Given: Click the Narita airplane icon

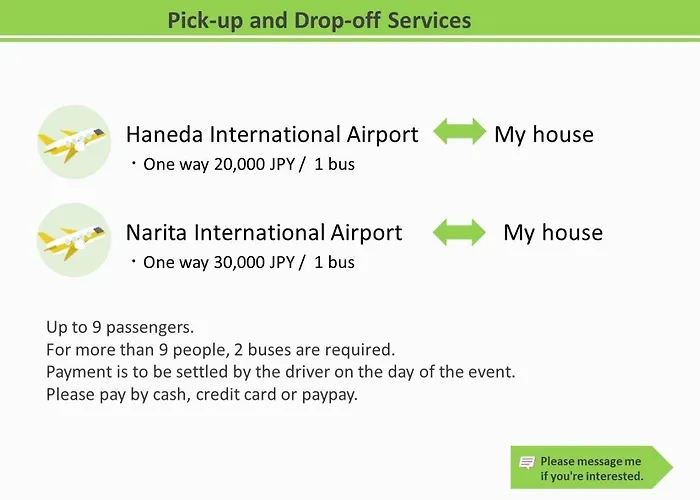Looking at the screenshot, I should pos(74,240).
